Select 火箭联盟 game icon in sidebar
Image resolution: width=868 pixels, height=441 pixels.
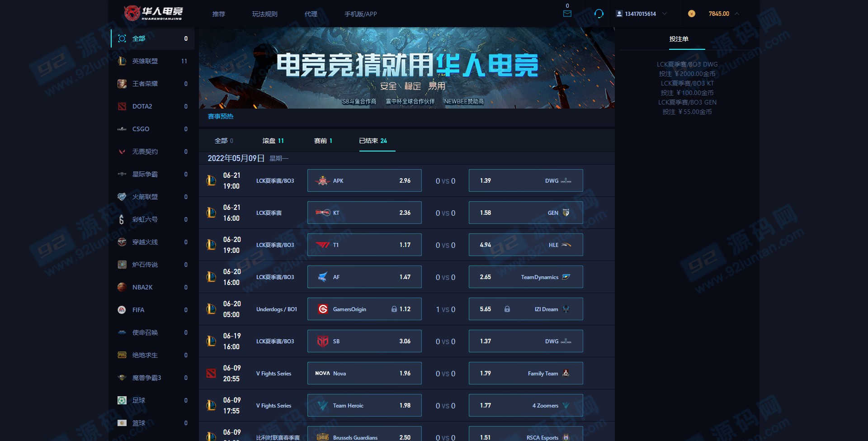[122, 197]
